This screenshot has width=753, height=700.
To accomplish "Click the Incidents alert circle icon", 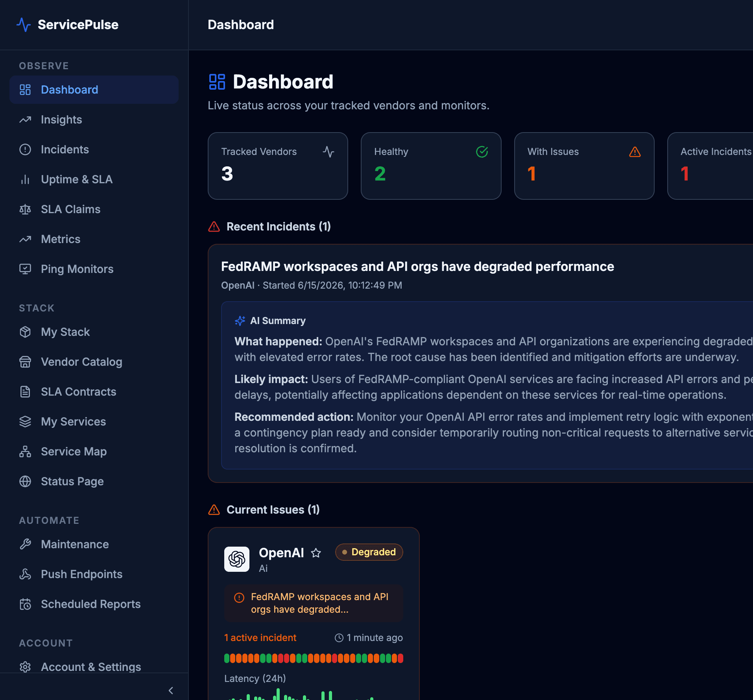I will tap(25, 149).
